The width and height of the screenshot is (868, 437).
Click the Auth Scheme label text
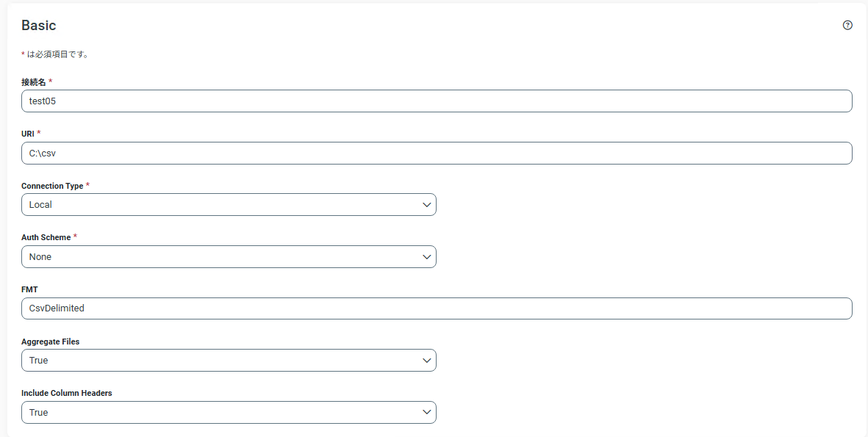pyautogui.click(x=46, y=237)
